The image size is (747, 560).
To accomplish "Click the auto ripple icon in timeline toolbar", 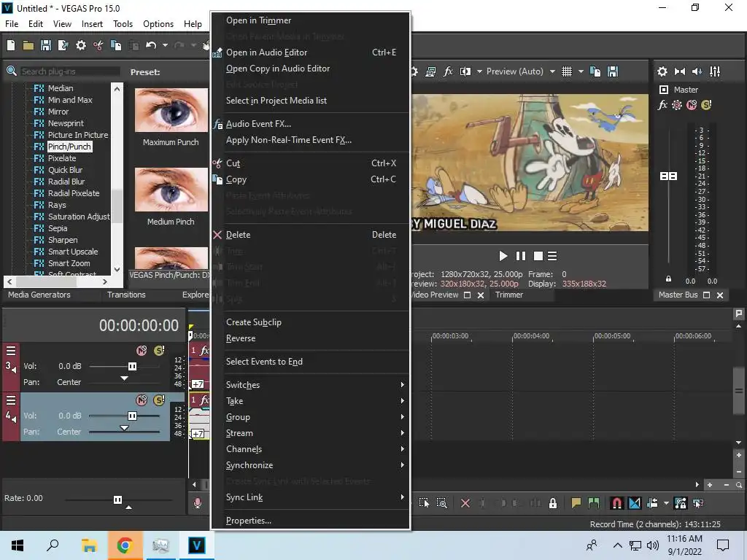I will [x=653, y=503].
